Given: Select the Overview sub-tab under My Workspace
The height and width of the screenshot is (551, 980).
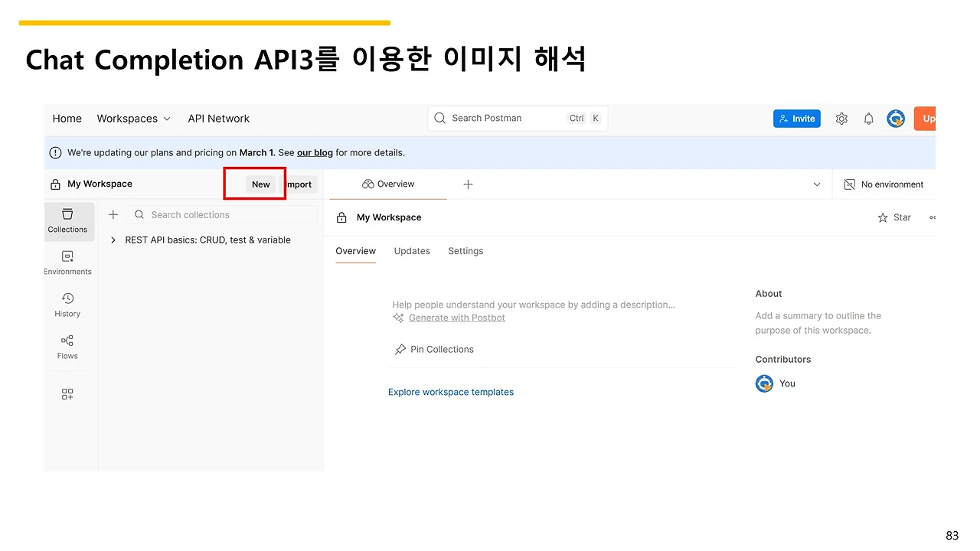Looking at the screenshot, I should [356, 251].
